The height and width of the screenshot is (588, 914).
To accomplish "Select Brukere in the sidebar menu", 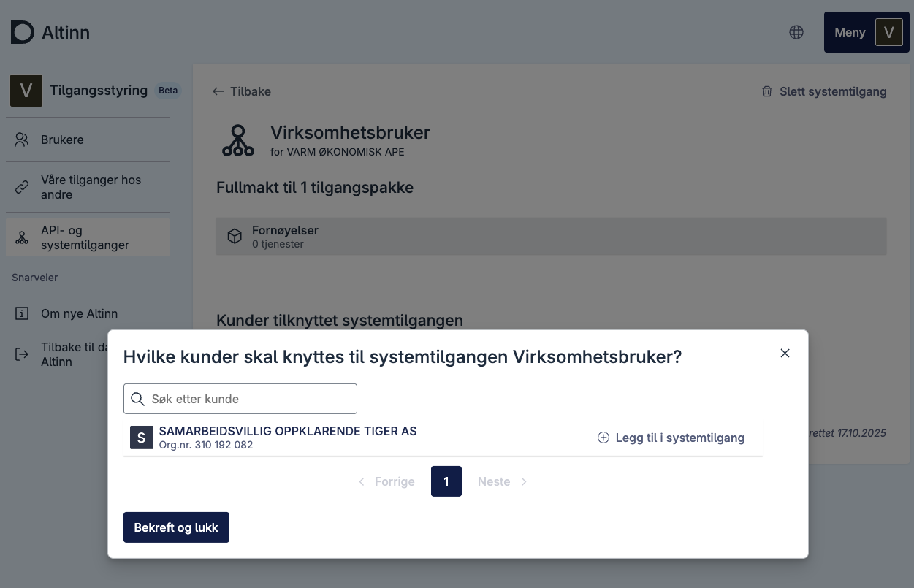I will point(62,140).
